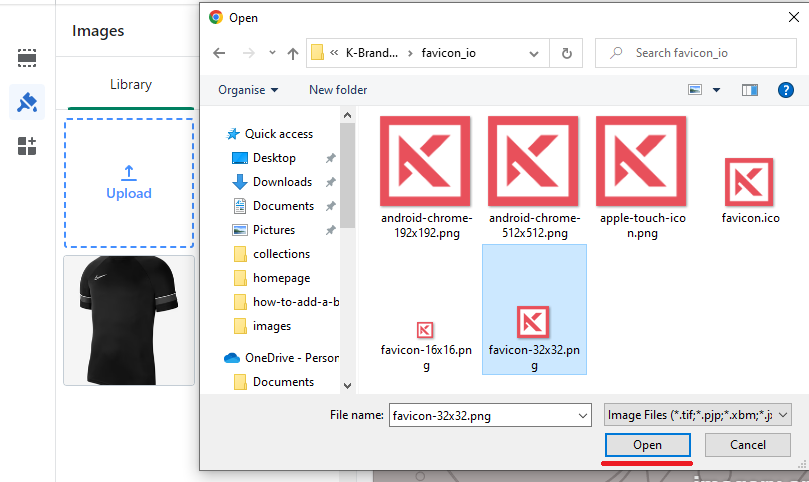Click the Upload arrow icon in dropzone
Screen dimensions: 809x482
[x=129, y=173]
